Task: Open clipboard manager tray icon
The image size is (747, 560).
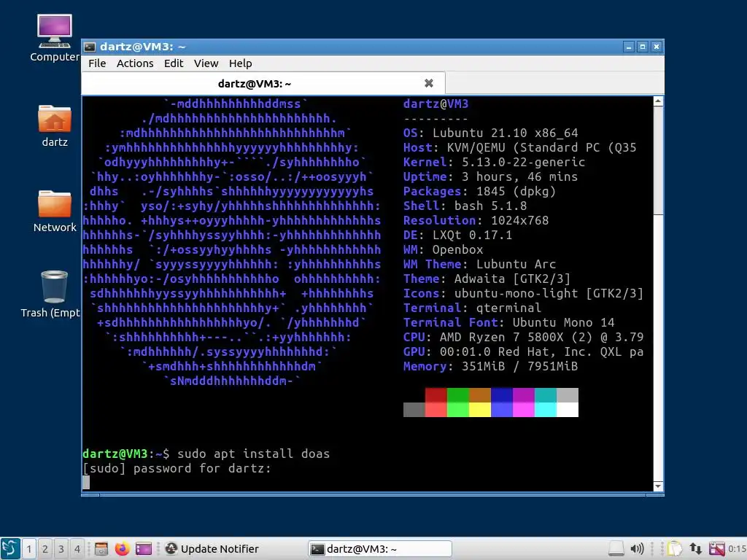Action: coord(675,549)
